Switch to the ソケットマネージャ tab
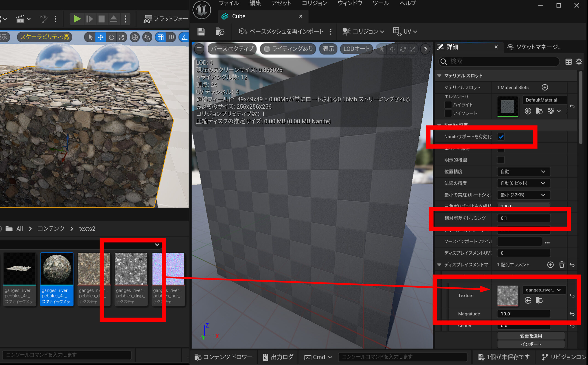 pos(535,47)
